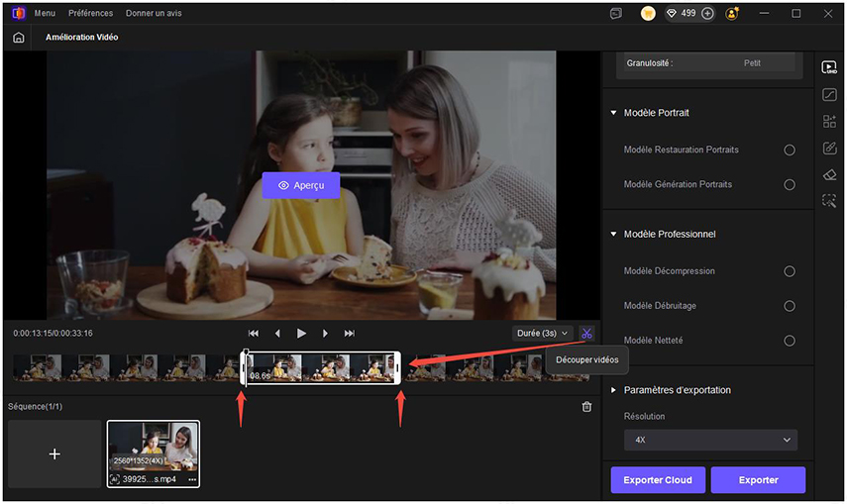Click the main video preview image
Viewport: 847px width, 504px height.
[x=301, y=185]
